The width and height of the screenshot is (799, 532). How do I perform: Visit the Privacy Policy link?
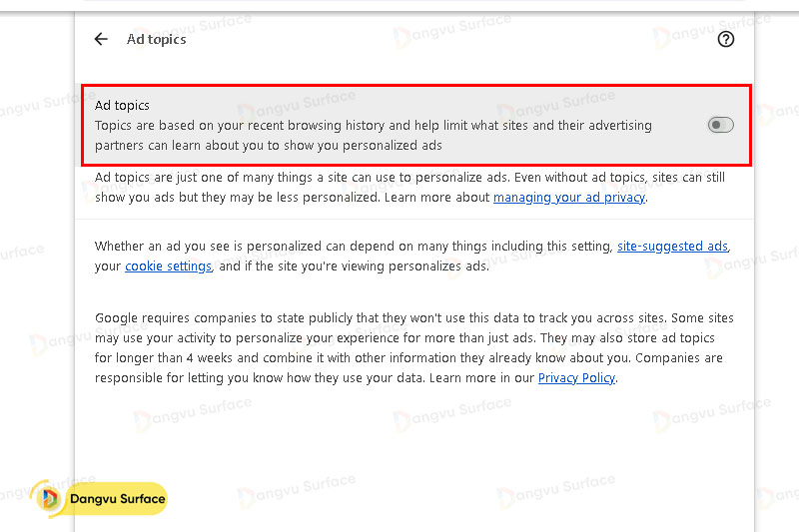tap(576, 378)
